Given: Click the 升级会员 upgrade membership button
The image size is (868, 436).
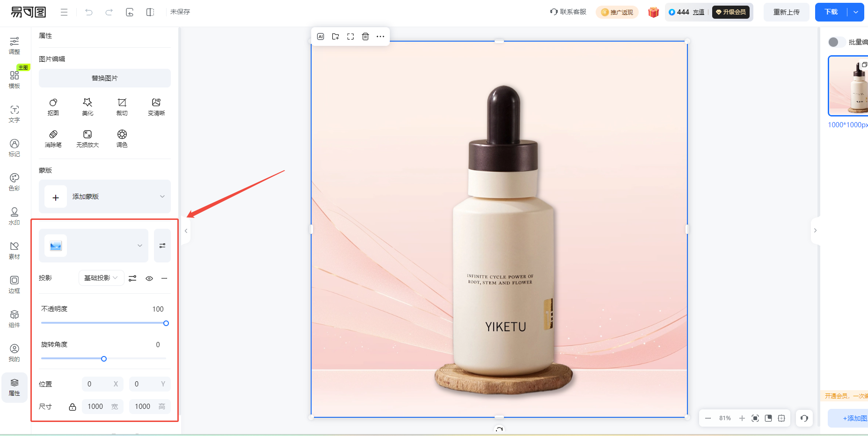Looking at the screenshot, I should click(x=731, y=12).
